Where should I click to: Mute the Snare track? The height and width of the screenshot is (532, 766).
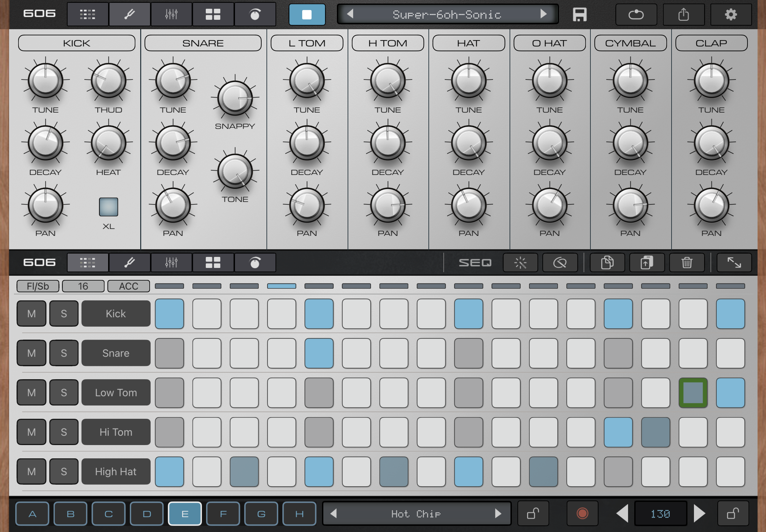click(31, 353)
